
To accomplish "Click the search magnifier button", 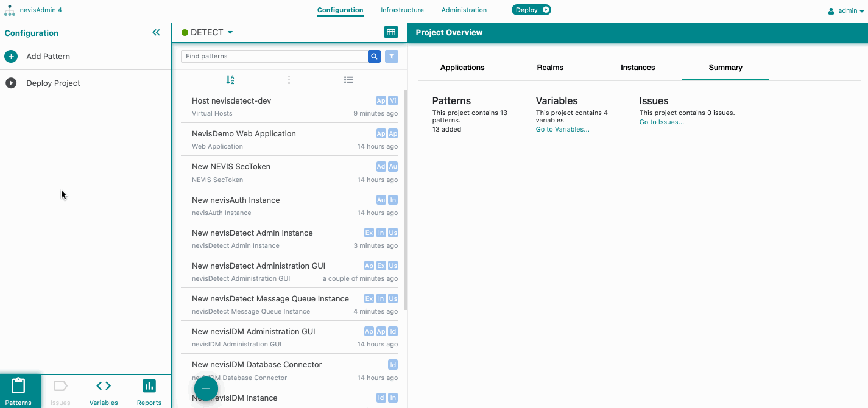I will pyautogui.click(x=375, y=56).
